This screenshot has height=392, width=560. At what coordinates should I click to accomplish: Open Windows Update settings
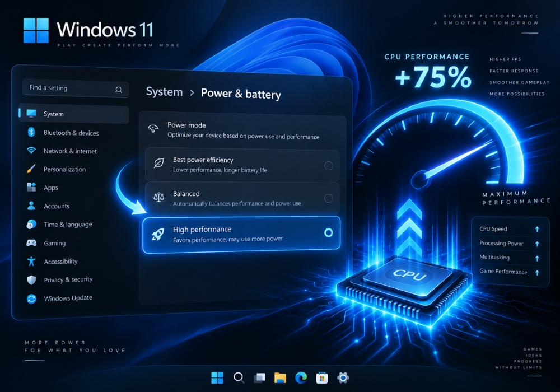pyautogui.click(x=74, y=298)
